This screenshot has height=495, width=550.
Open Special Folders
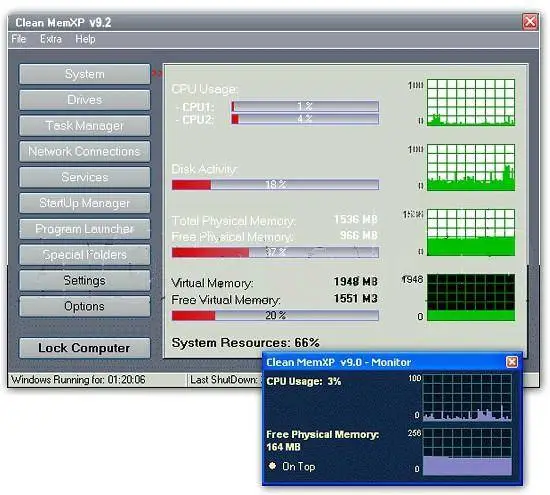point(85,255)
